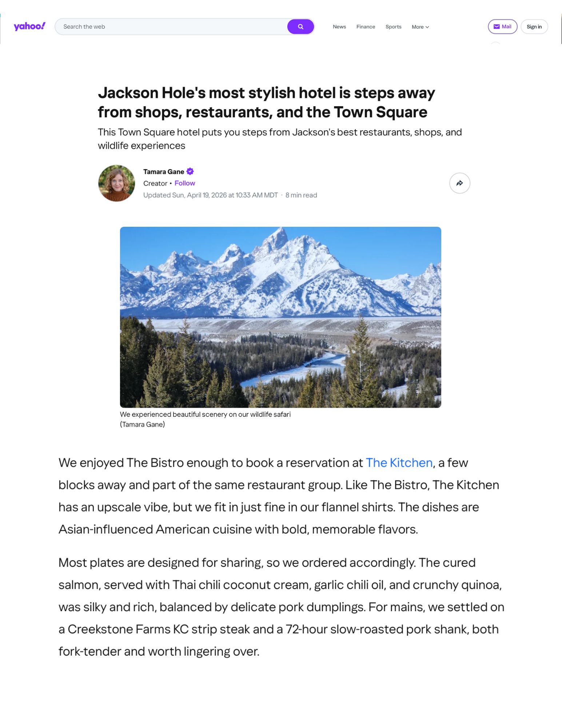Click the article headline about Jackson Hole

tap(266, 102)
